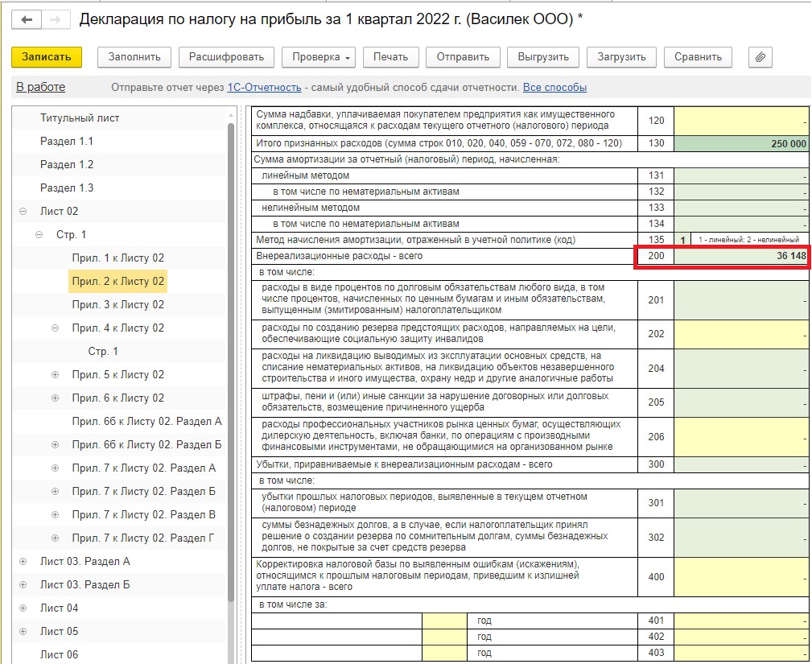Click the value cell of line 201
Viewport: 812px width, 664px height.
741,300
